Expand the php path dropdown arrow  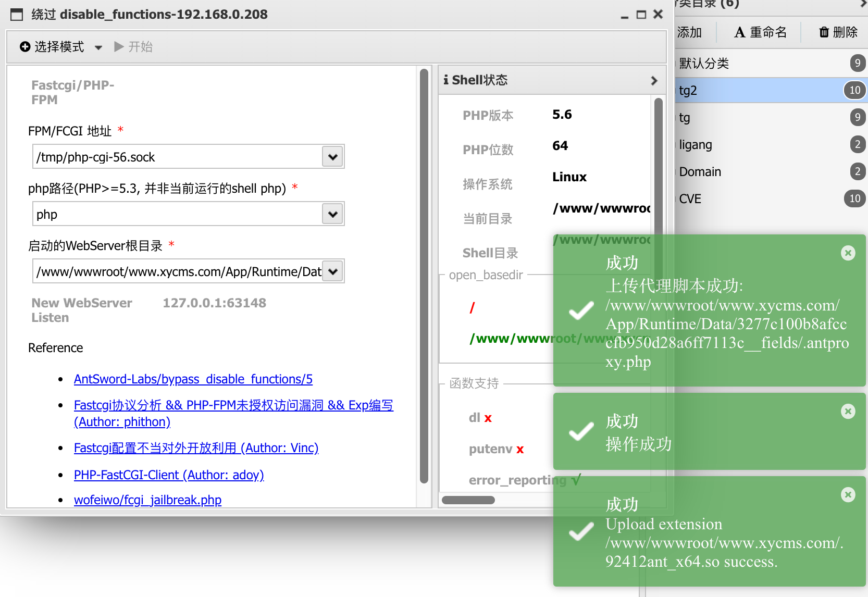tap(332, 214)
